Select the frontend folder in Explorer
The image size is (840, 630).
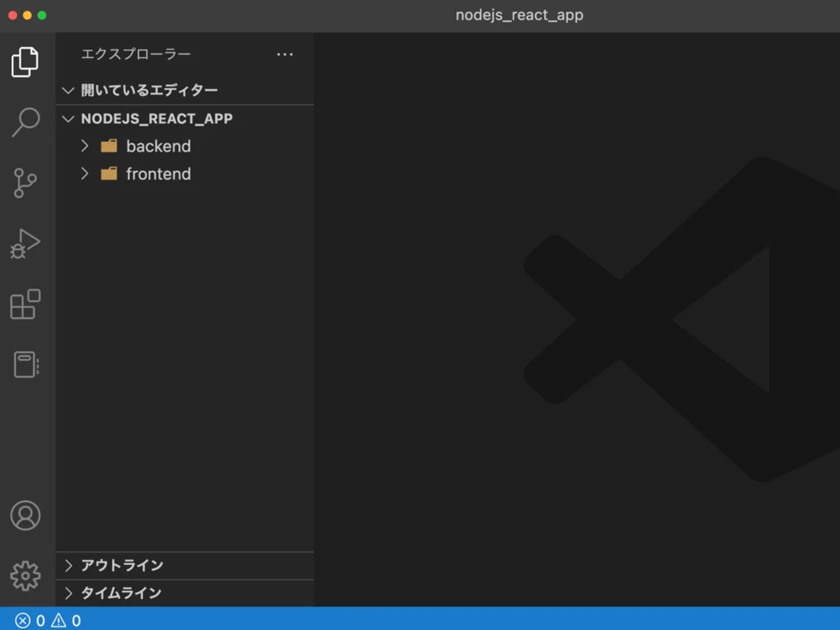click(x=158, y=174)
